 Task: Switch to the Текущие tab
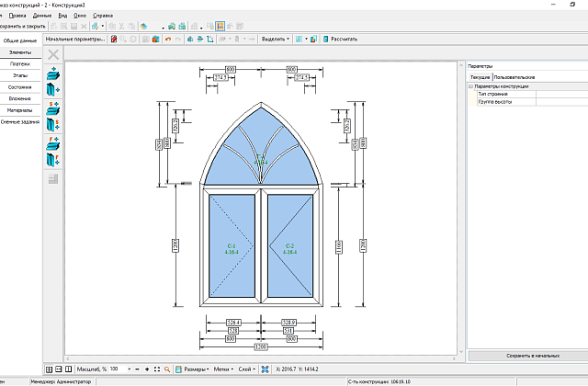point(480,77)
